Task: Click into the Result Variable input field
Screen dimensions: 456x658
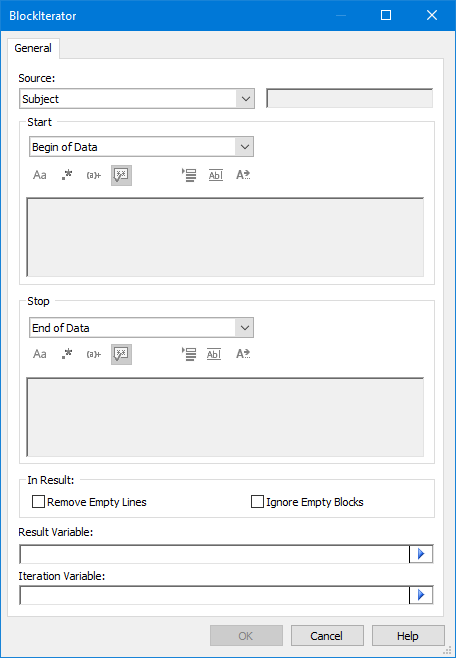Action: (214, 554)
